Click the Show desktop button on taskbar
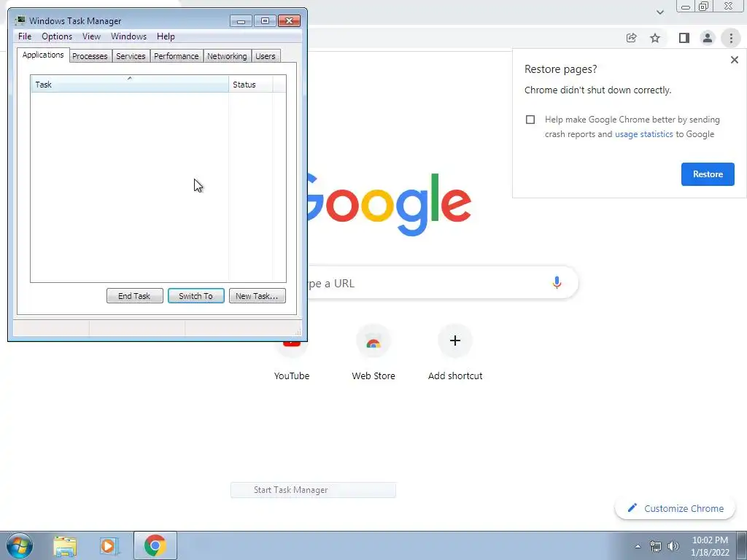Image resolution: width=747 pixels, height=560 pixels. pos(741,545)
